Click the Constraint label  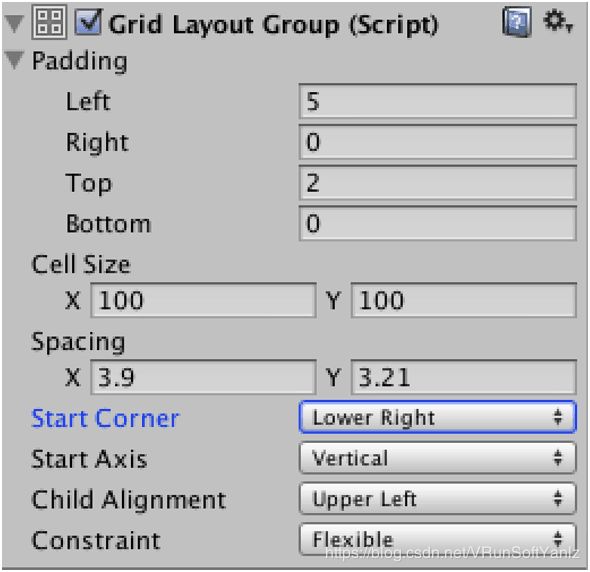[x=96, y=540]
